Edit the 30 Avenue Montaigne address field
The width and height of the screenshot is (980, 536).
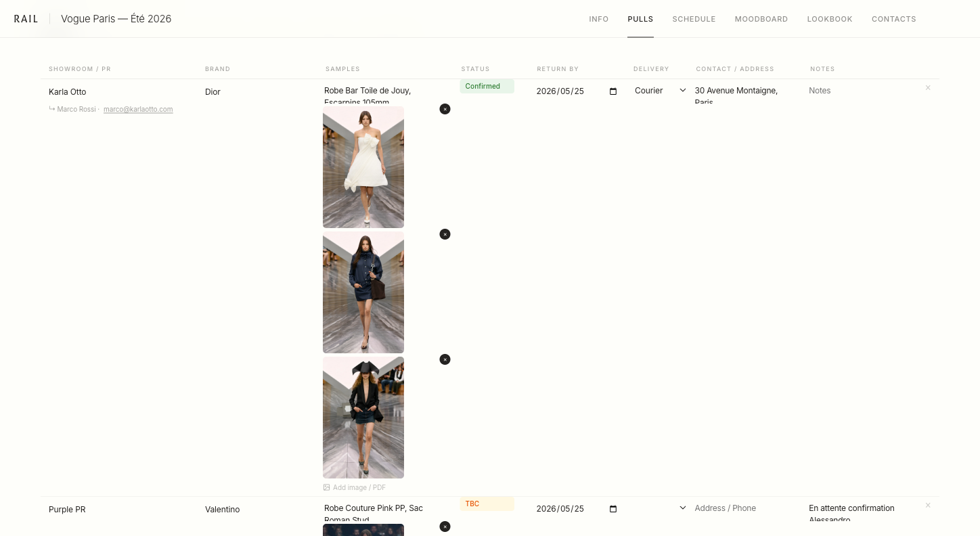(747, 95)
